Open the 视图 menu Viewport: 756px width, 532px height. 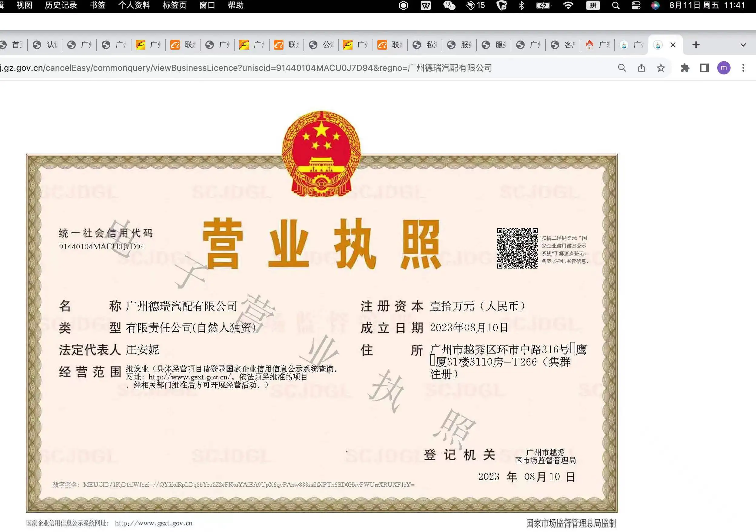(24, 5)
